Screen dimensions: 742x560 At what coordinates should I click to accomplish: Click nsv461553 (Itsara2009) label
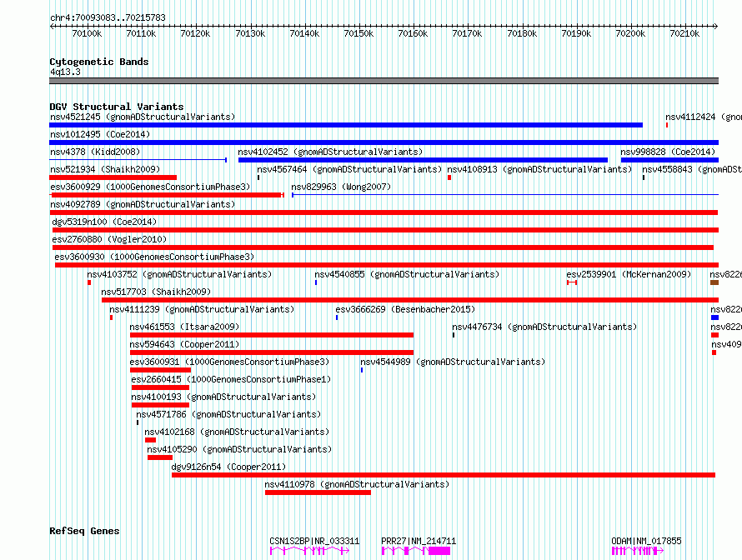(x=184, y=327)
